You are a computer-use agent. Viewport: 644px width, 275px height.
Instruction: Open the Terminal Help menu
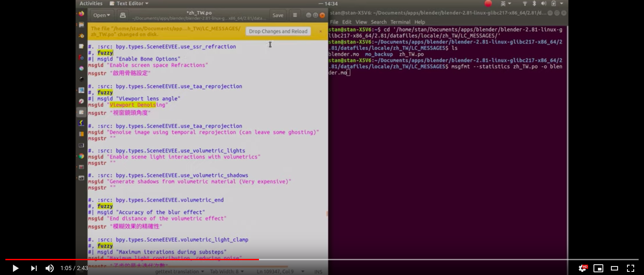click(x=419, y=22)
